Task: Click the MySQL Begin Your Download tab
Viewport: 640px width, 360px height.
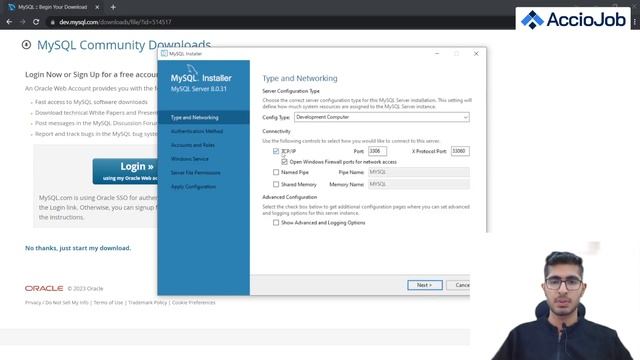Action: (x=53, y=7)
